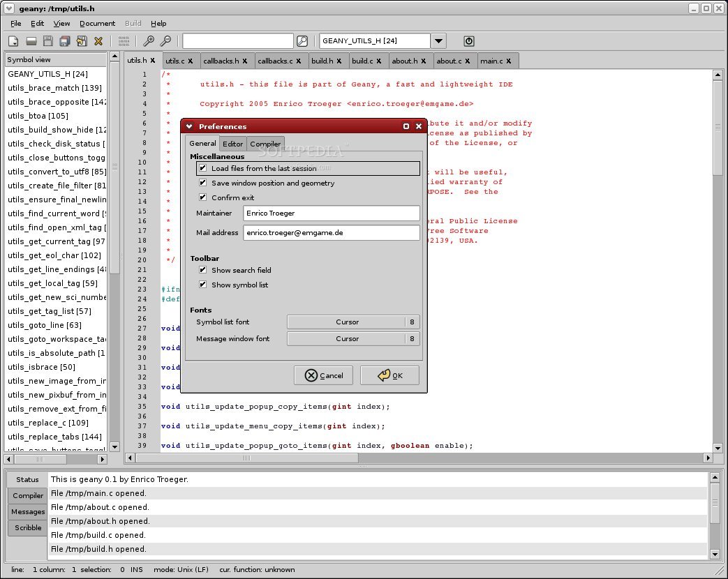Click the search icon beside the search field
The height and width of the screenshot is (579, 728).
click(302, 41)
